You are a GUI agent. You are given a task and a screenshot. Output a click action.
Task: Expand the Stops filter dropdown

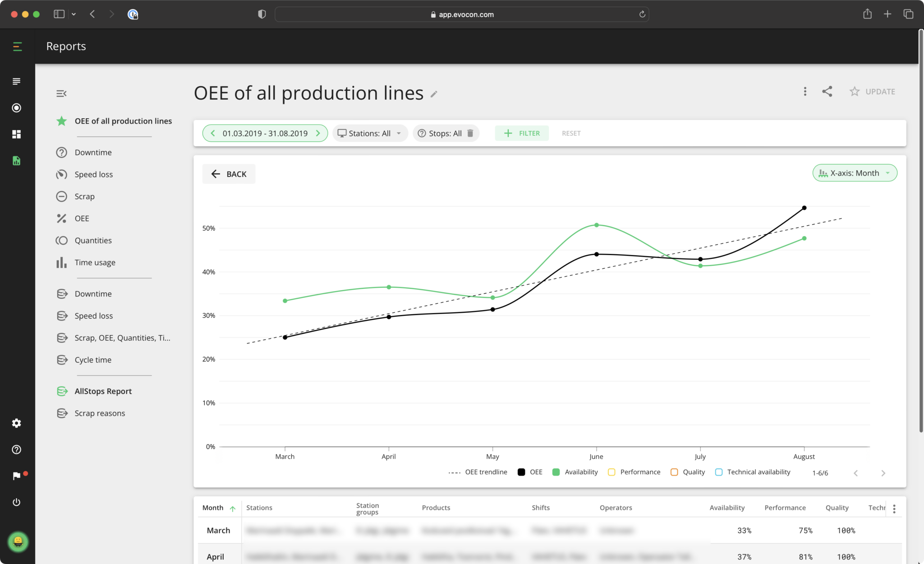446,133
